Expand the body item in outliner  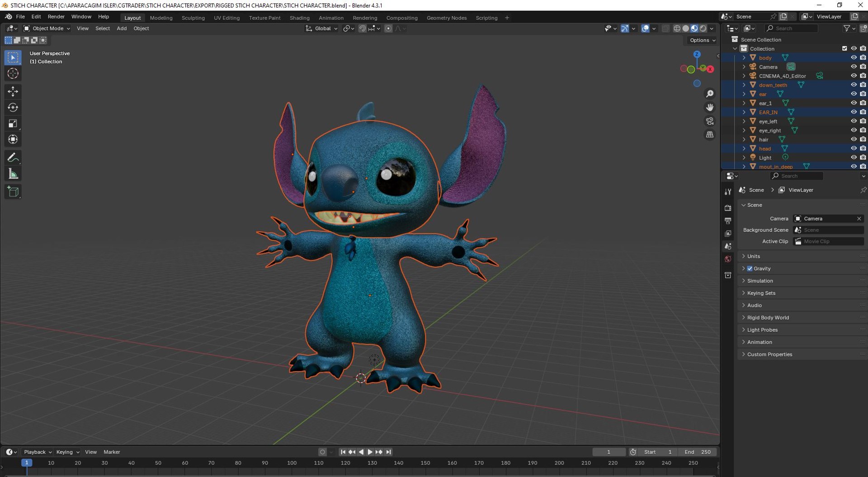click(744, 57)
